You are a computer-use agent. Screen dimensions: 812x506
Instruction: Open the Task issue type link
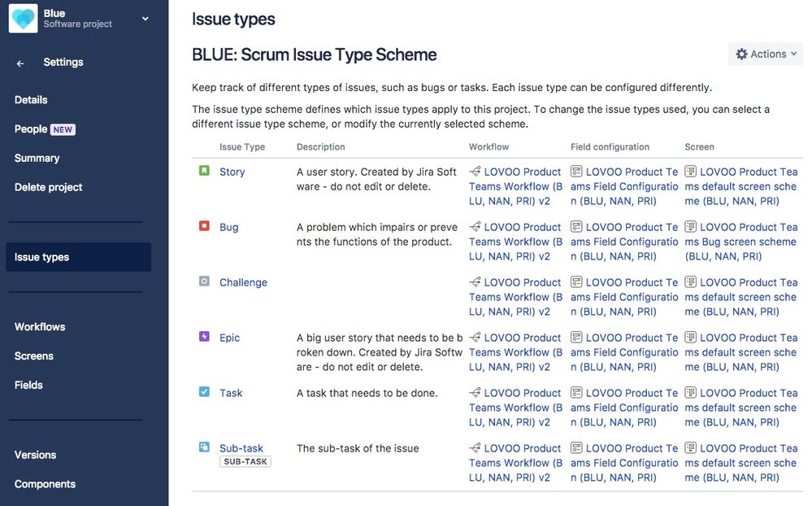[231, 393]
